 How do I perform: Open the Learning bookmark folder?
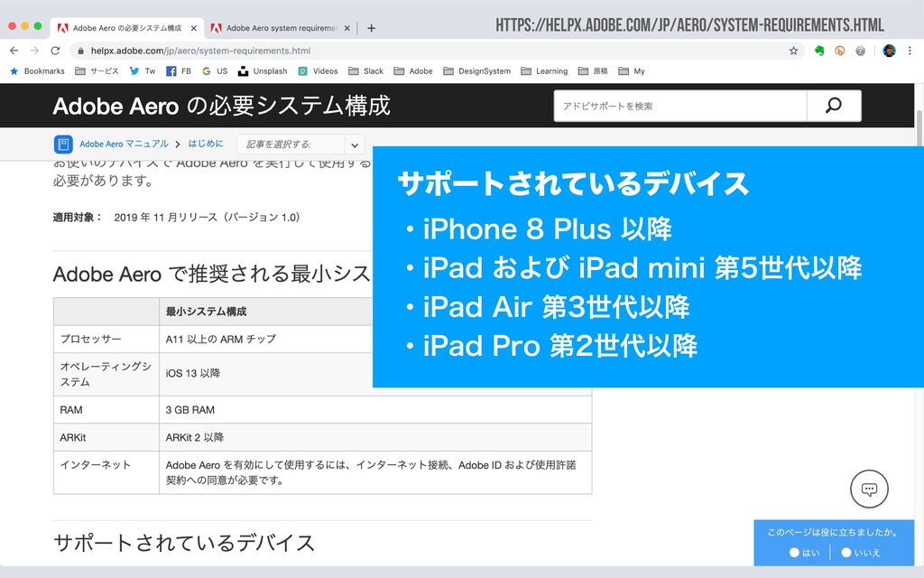tap(544, 71)
